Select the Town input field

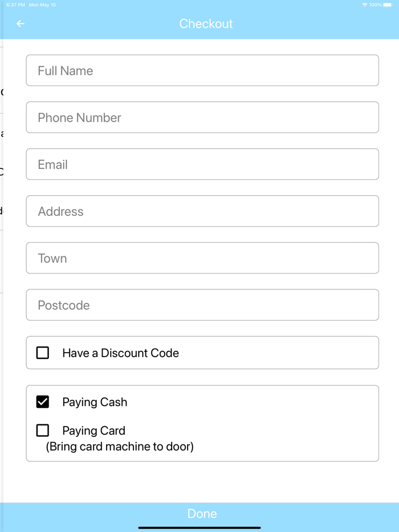click(x=202, y=258)
